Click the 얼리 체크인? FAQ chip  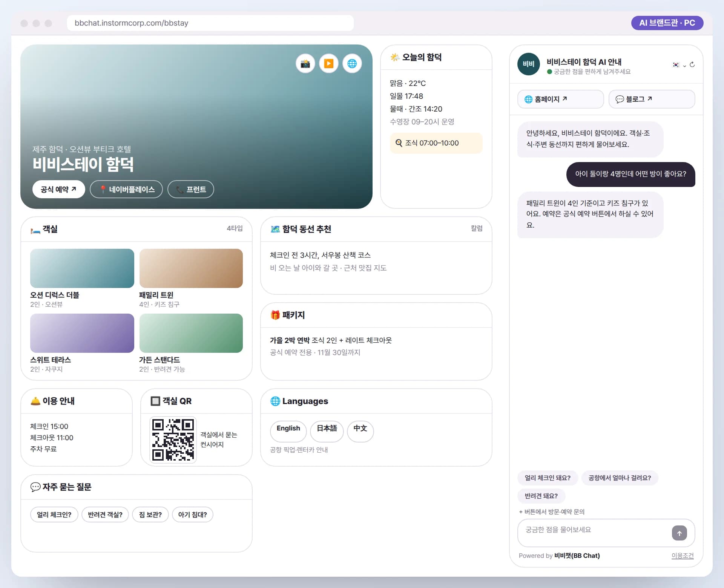pos(54,514)
